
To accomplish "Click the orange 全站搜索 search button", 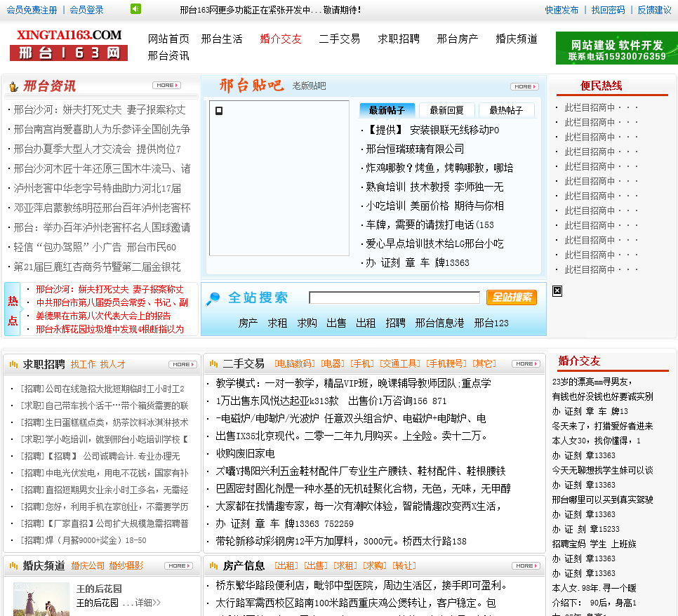I will (512, 297).
